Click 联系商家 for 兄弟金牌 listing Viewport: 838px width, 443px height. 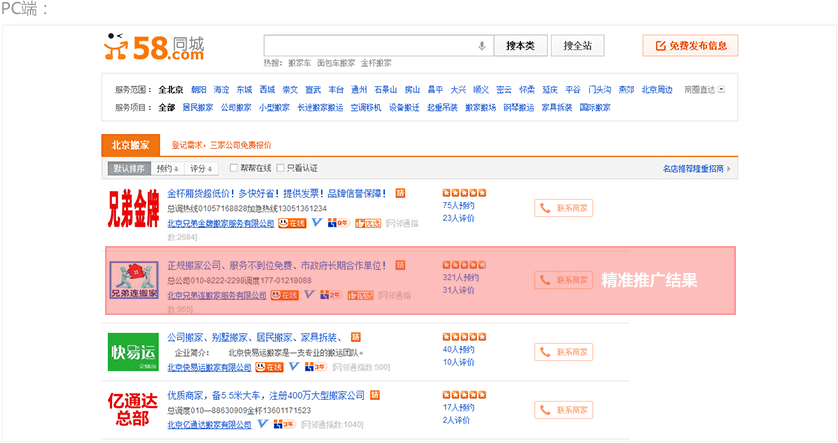tap(564, 208)
